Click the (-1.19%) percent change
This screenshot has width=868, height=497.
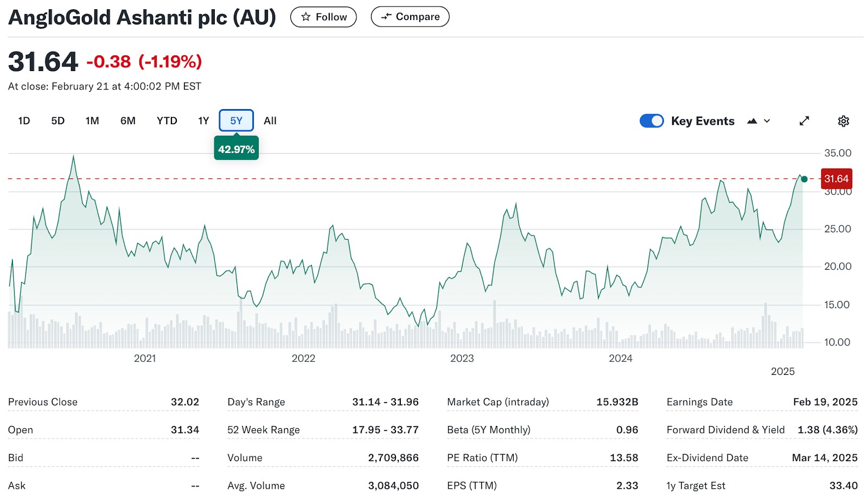pos(170,62)
